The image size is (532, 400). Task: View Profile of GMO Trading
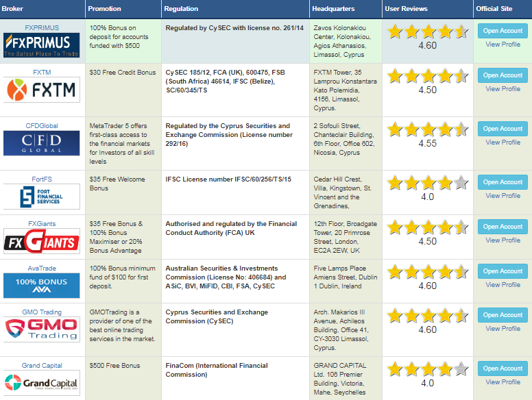point(503,329)
